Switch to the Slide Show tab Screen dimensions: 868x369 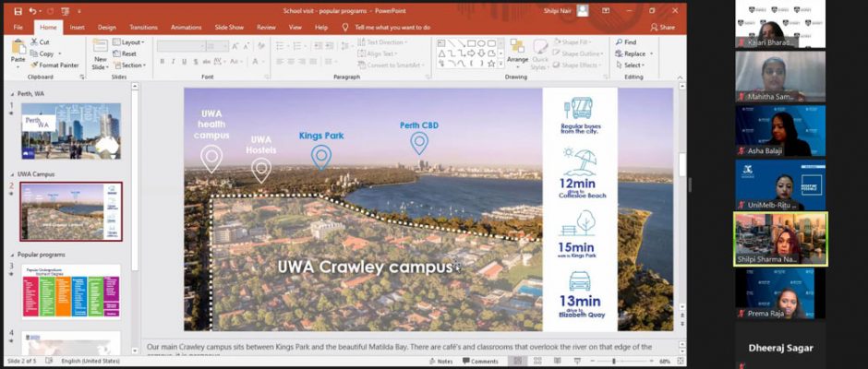pyautogui.click(x=229, y=27)
